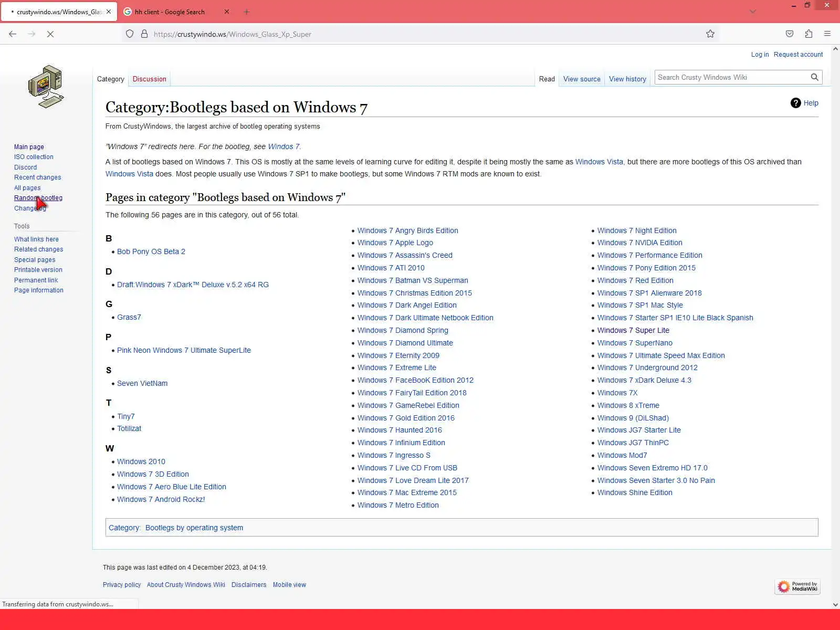This screenshot has height=630, width=840.
Task: Open the list all tabs chevron
Action: 753,12
